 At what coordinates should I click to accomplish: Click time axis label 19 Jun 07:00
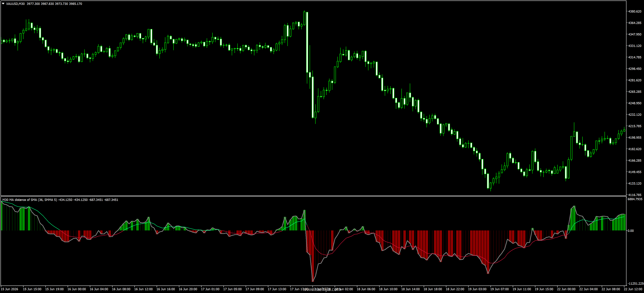(x=500, y=290)
